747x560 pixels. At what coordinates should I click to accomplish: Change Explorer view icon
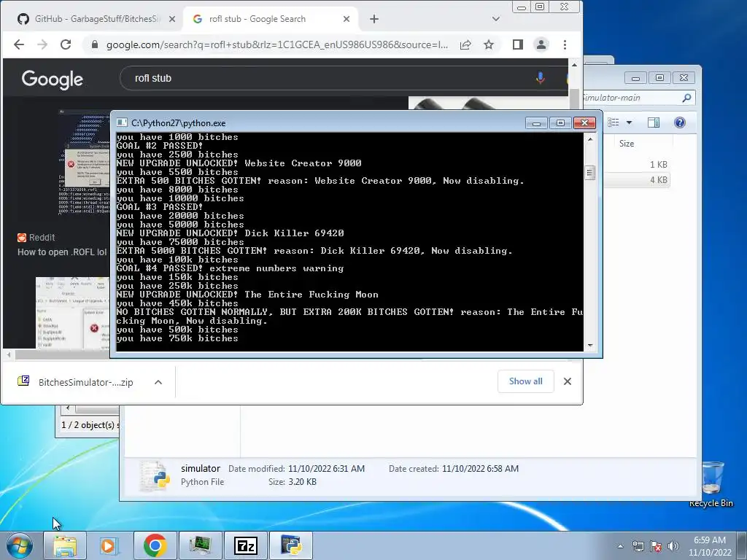coord(613,122)
